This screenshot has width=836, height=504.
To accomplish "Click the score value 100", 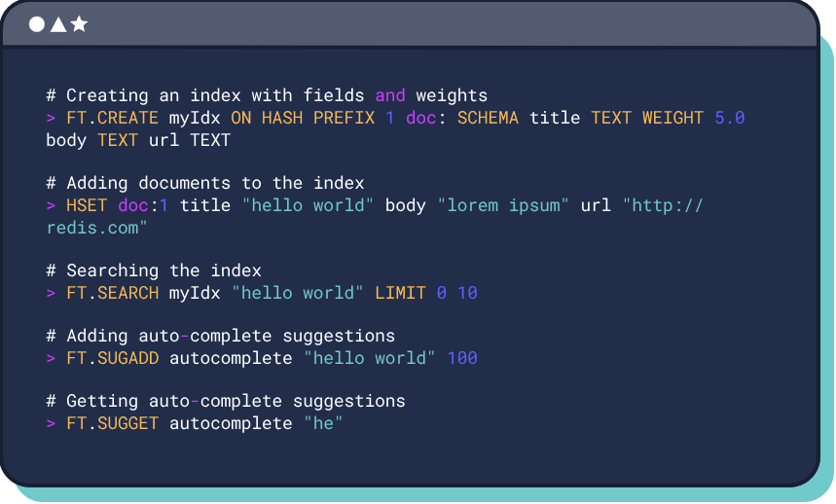I will click(462, 358).
